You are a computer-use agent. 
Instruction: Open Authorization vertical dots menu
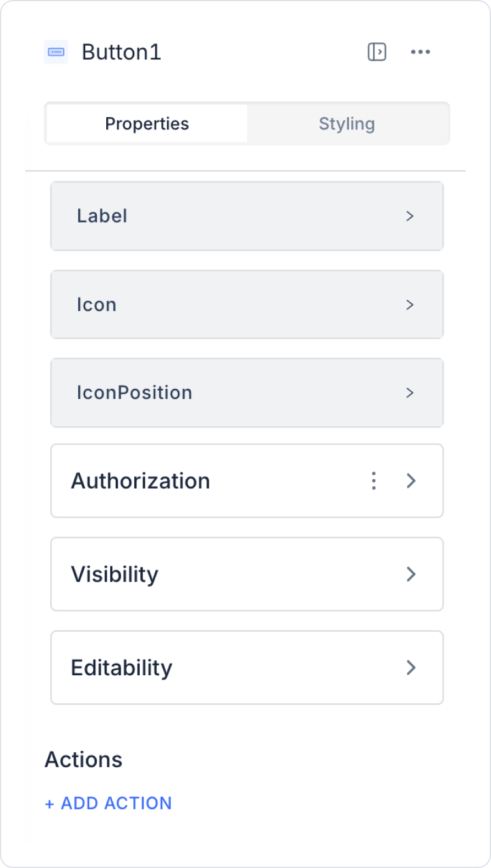tap(374, 481)
